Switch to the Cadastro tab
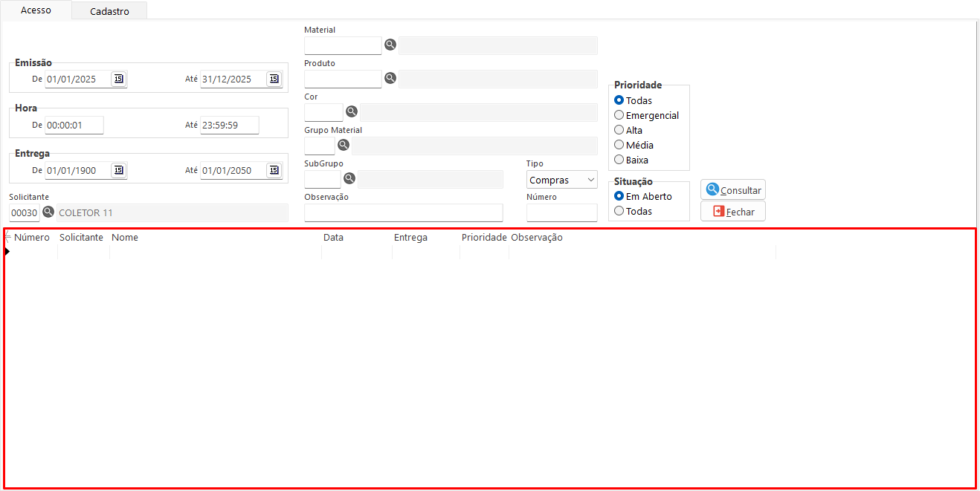Viewport: 980px width, 491px height. pyautogui.click(x=109, y=11)
